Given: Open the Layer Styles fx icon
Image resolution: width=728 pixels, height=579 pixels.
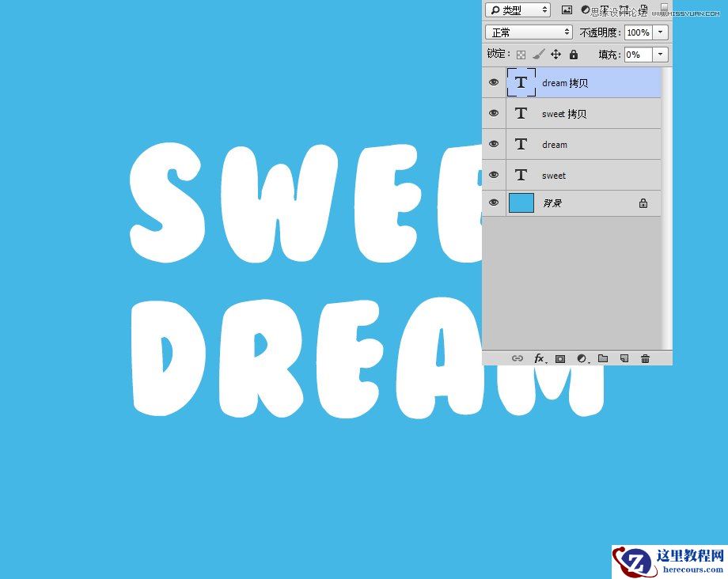Looking at the screenshot, I should [539, 358].
